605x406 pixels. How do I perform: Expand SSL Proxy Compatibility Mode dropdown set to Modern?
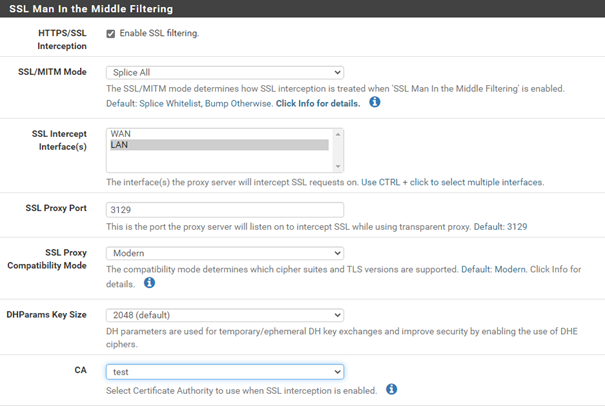point(225,253)
